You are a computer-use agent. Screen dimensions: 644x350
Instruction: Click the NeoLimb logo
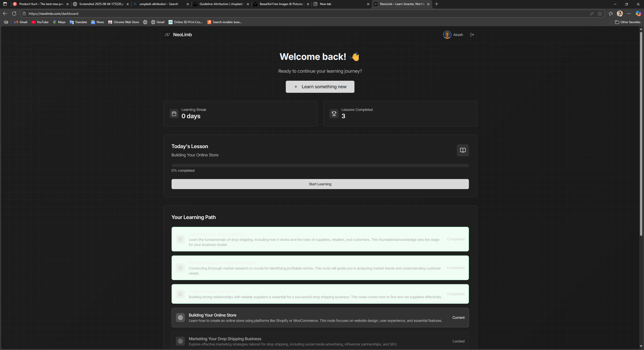tap(167, 35)
